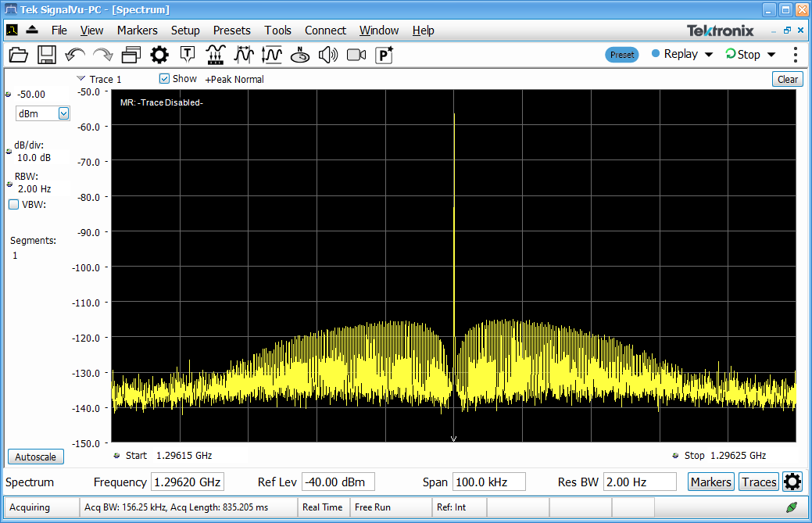
Task: Open the more options three-dot menu
Action: click(796, 55)
